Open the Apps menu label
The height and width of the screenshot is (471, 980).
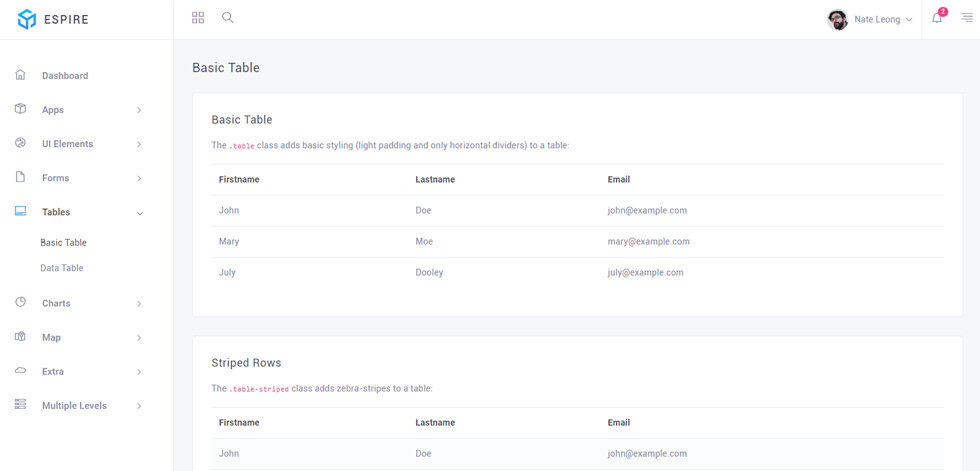coord(52,110)
